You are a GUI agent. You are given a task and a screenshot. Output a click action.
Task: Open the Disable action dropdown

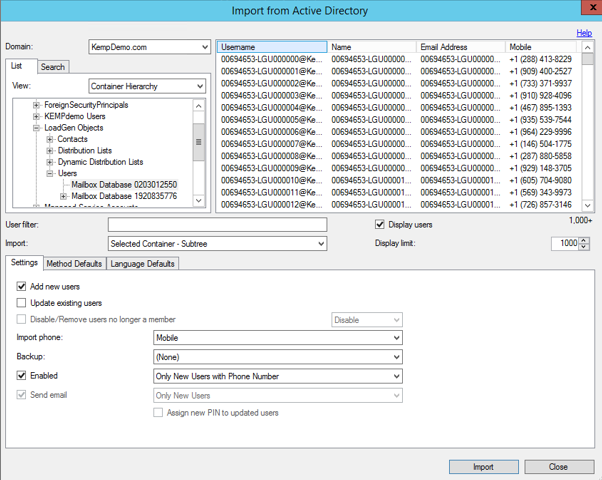point(367,320)
